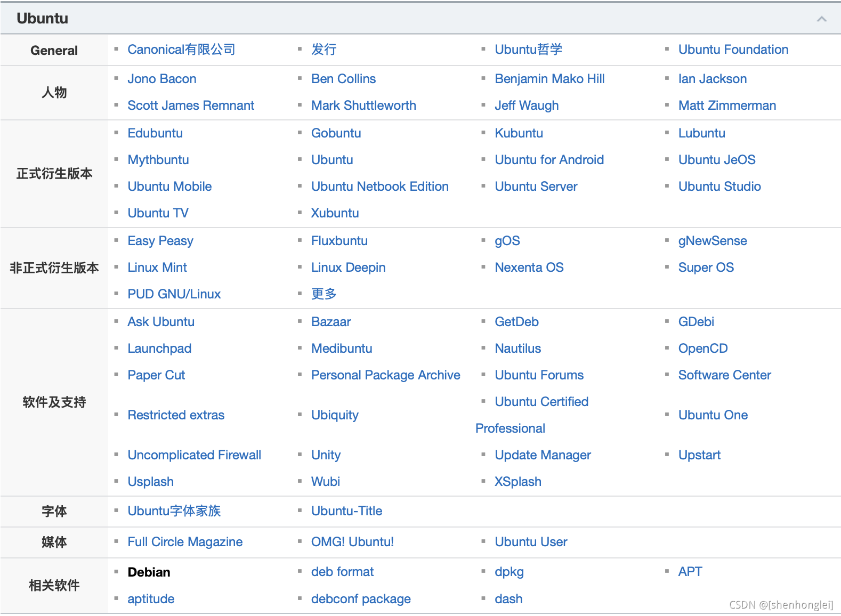Open the Ubuntu字体家族 link
The width and height of the screenshot is (841, 616).
coord(174,511)
